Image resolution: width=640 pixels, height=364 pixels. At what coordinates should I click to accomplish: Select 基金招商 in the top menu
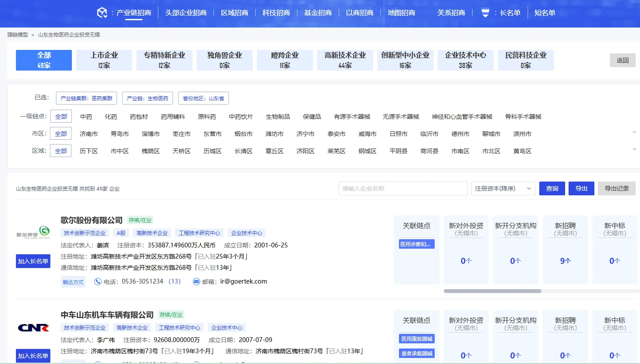pos(318,13)
